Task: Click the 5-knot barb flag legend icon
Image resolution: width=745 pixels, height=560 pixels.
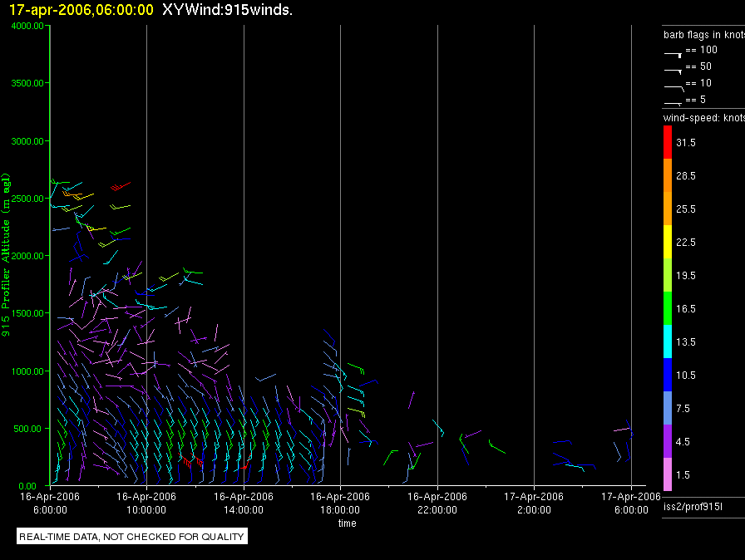Action: (x=673, y=103)
